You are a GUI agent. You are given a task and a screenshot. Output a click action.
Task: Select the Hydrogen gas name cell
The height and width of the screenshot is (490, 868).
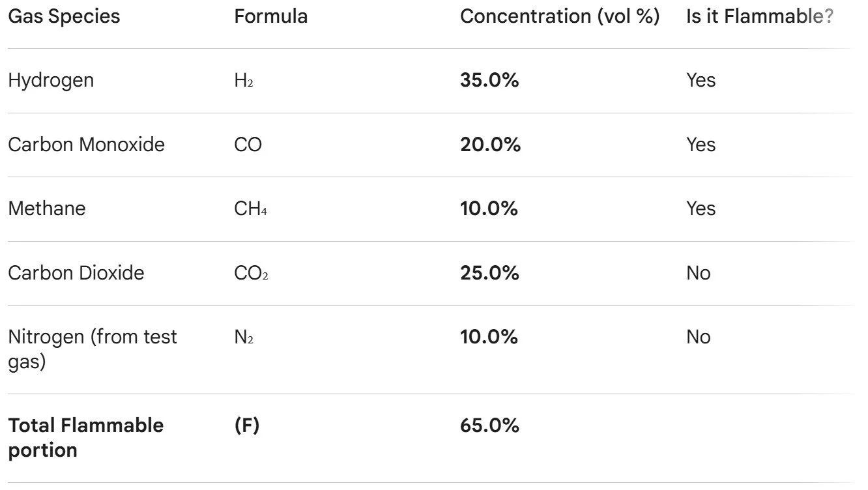tap(51, 80)
